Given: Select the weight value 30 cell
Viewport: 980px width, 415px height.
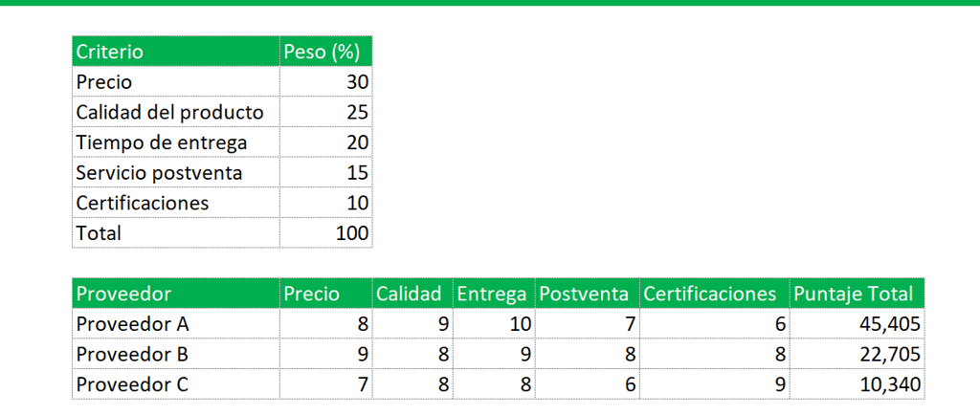Looking at the screenshot, I should click(x=325, y=83).
